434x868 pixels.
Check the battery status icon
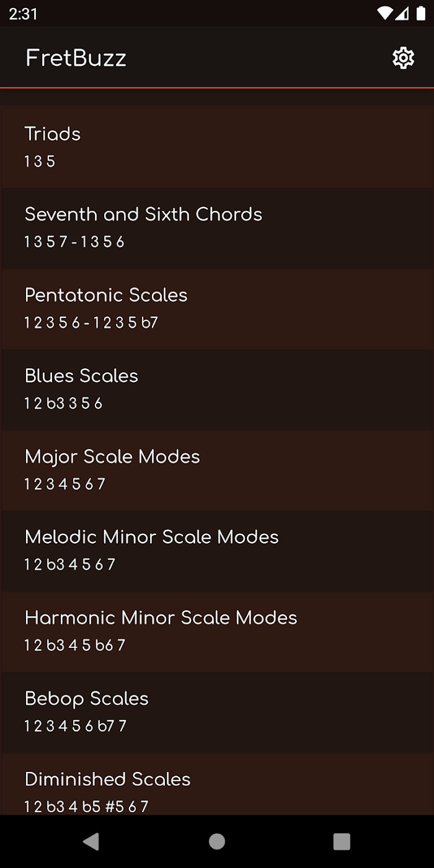418,13
